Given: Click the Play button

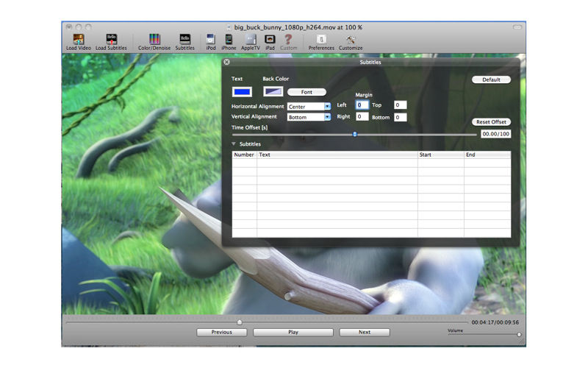Looking at the screenshot, I should point(293,333).
